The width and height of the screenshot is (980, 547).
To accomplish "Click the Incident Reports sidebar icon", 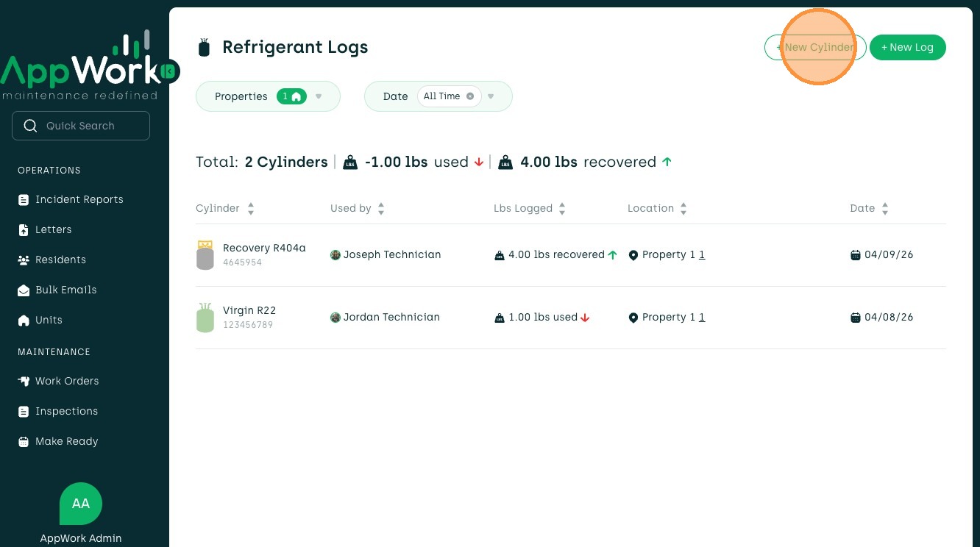I will pyautogui.click(x=24, y=200).
